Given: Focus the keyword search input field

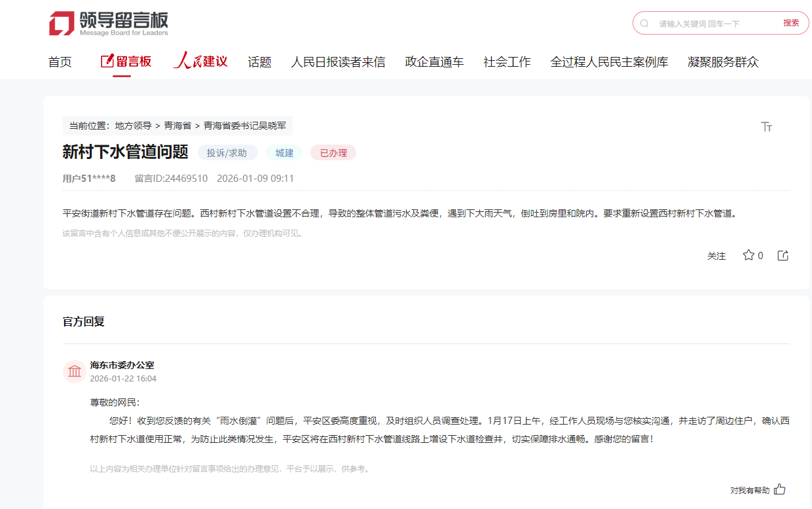Looking at the screenshot, I should (x=714, y=24).
